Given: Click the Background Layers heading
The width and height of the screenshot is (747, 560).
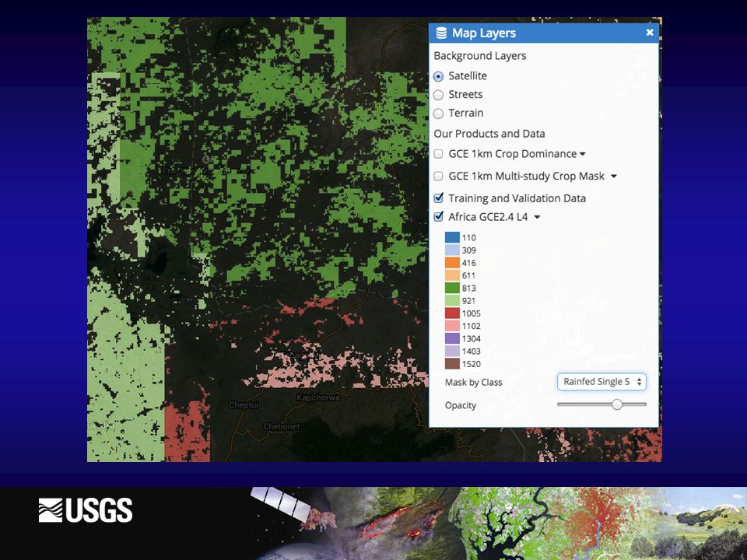Looking at the screenshot, I should coord(480,56).
